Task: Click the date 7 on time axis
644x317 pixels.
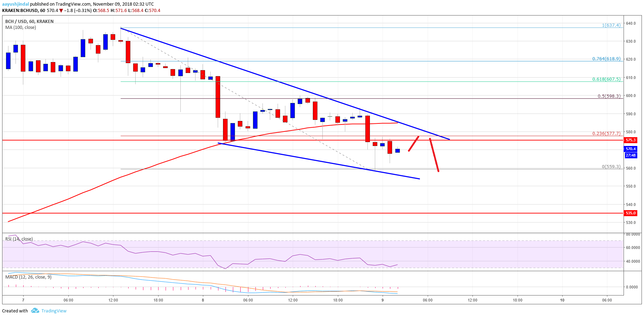Action: tap(23, 300)
